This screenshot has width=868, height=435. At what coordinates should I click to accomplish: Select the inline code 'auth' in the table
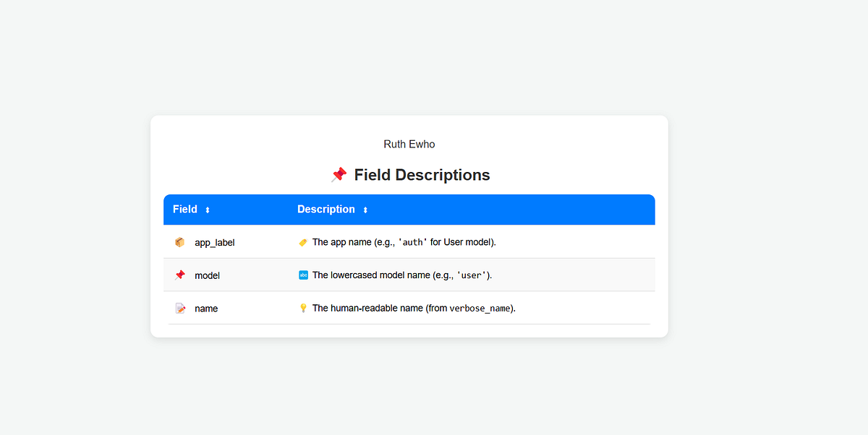point(412,242)
